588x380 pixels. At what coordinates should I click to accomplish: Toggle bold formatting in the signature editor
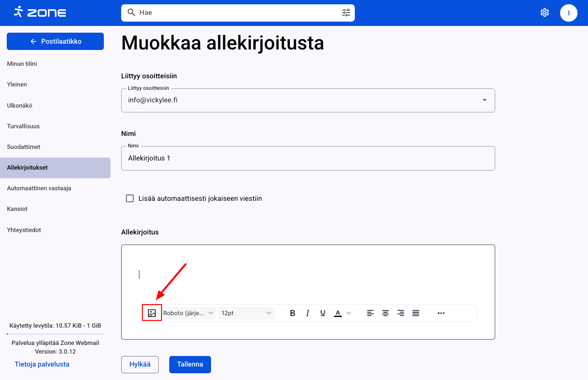(292, 313)
